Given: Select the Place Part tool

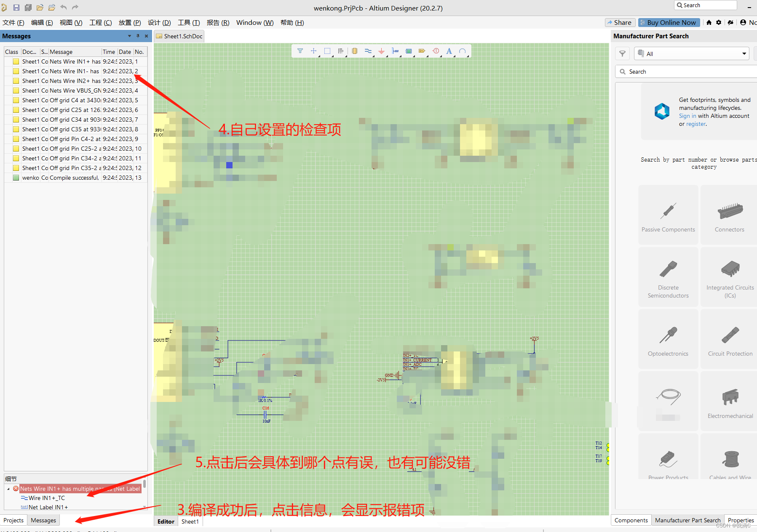Looking at the screenshot, I should [x=355, y=51].
